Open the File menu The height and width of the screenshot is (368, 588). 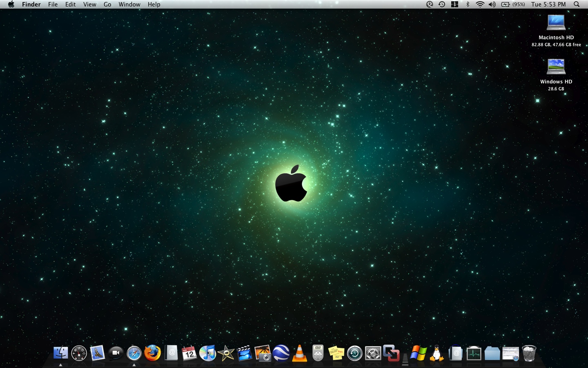coord(53,4)
